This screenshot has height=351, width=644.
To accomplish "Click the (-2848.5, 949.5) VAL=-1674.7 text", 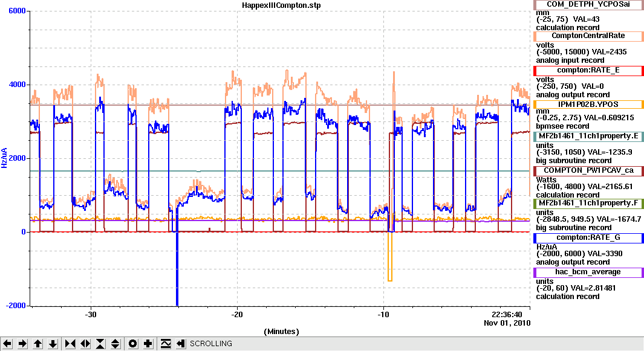I will point(588,220).
